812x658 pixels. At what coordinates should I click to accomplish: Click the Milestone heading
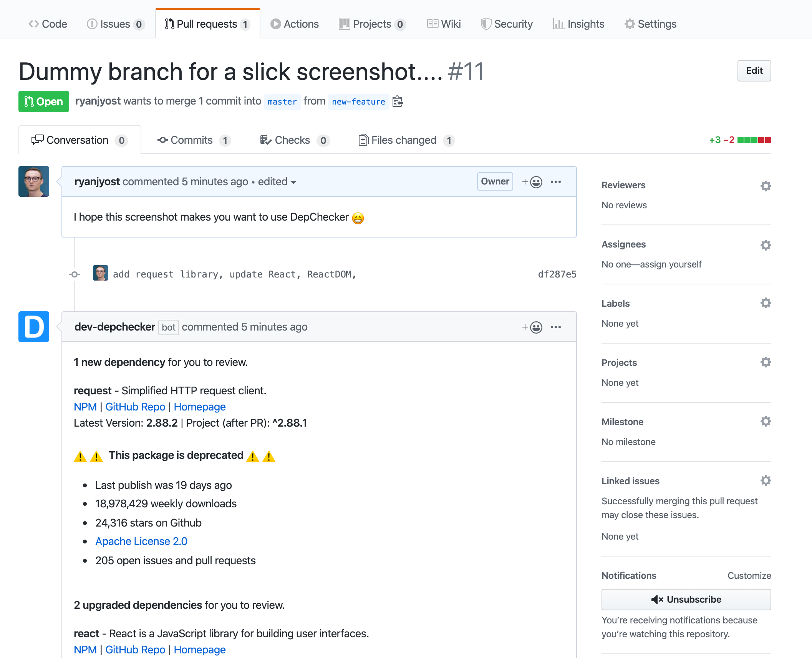pyautogui.click(x=622, y=422)
